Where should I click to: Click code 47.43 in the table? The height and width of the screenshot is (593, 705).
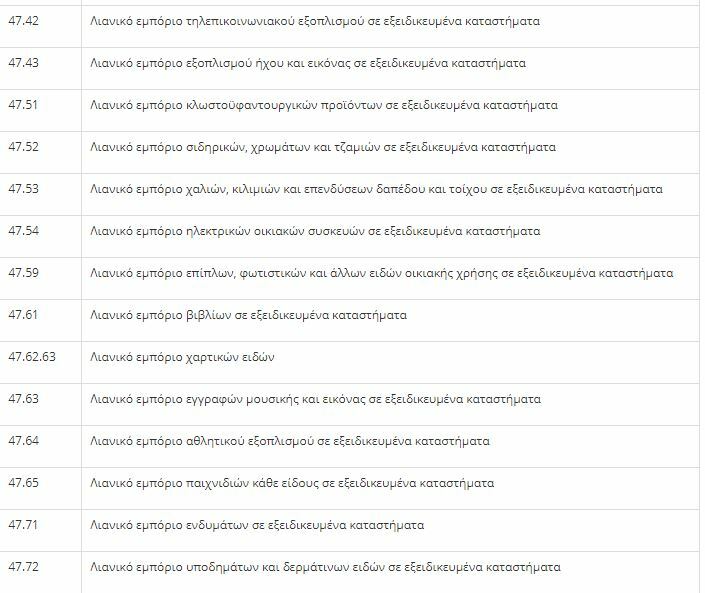23,63
